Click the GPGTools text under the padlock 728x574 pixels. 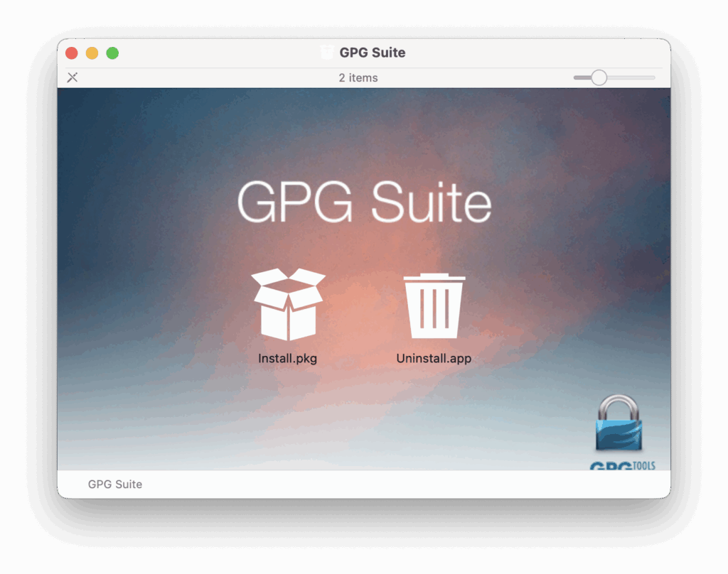tap(622, 466)
